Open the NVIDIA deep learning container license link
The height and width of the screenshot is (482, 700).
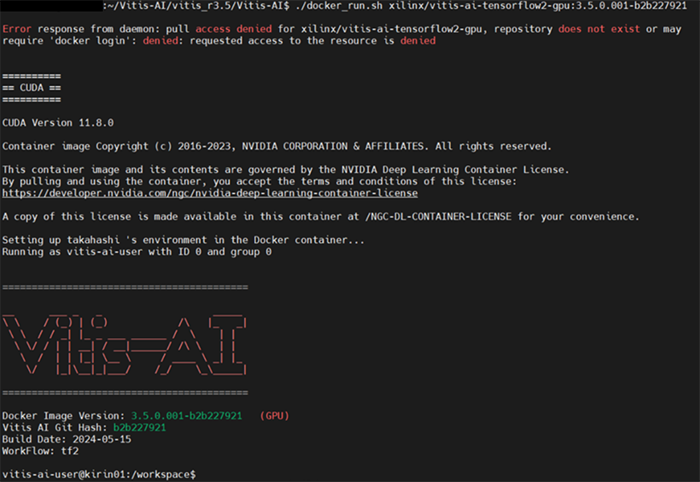coord(210,193)
